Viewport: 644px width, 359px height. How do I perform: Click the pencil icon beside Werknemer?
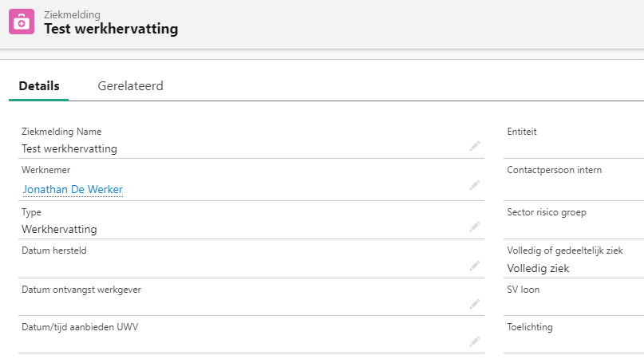[x=475, y=185]
